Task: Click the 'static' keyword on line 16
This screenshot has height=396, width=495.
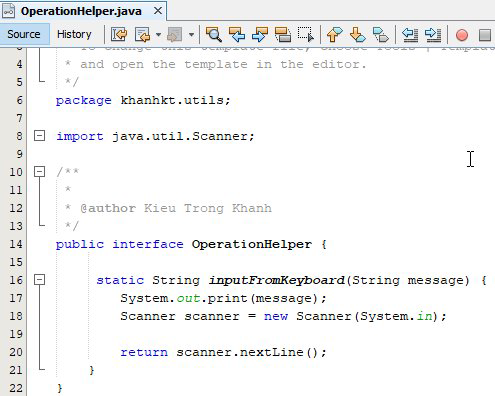Action: pos(120,280)
